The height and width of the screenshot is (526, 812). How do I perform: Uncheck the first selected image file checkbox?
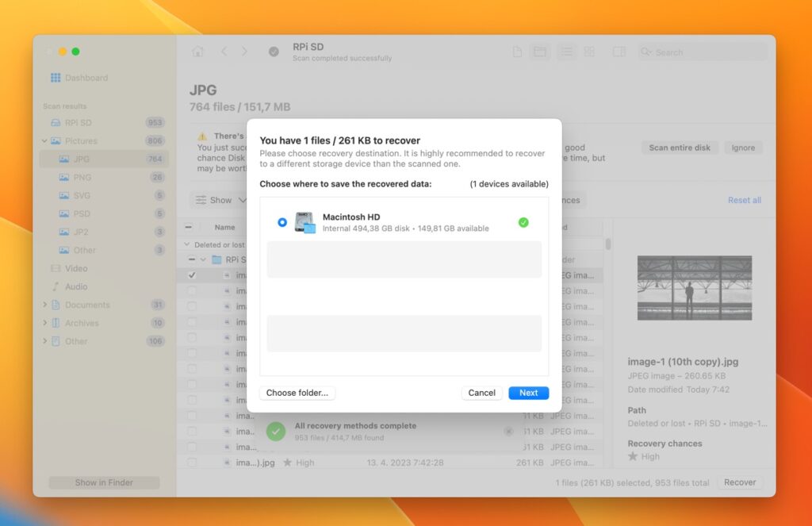(x=192, y=275)
